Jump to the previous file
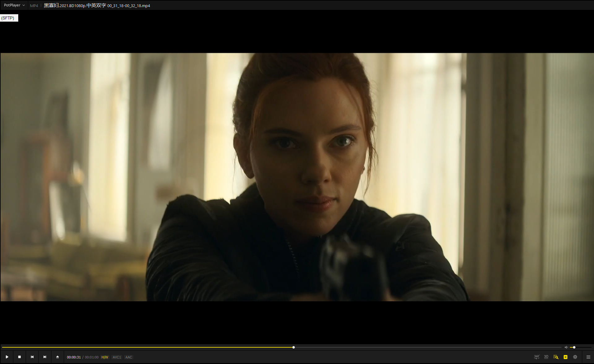The image size is (594, 364). pos(32,357)
